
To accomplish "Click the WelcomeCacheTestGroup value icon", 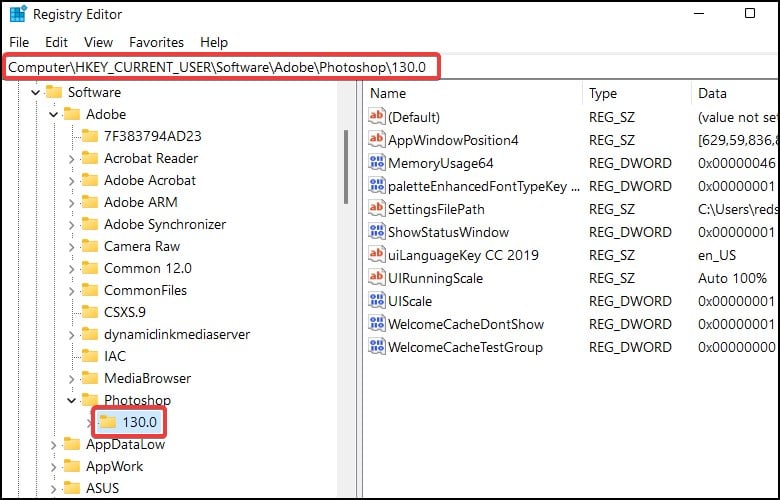I will (x=377, y=347).
